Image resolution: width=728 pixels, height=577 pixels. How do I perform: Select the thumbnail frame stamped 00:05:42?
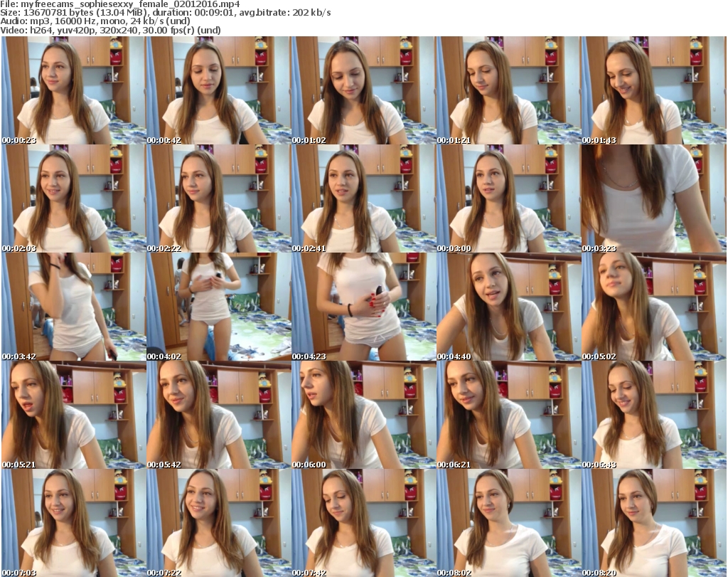pyautogui.click(x=219, y=415)
